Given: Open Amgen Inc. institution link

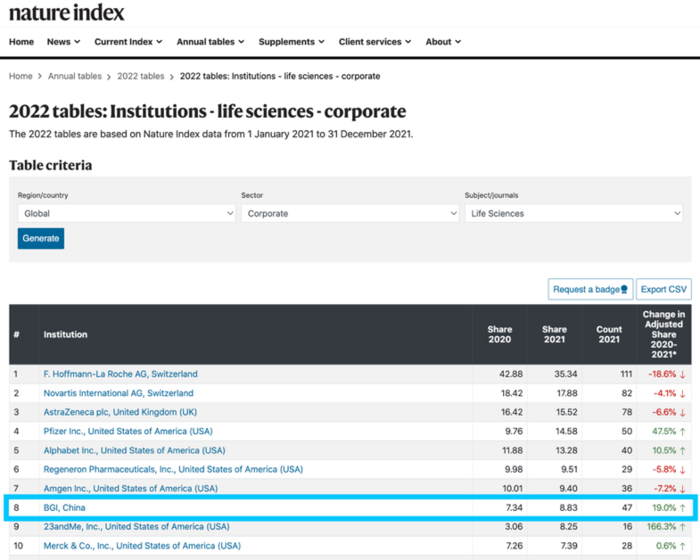Looking at the screenshot, I should [x=130, y=488].
